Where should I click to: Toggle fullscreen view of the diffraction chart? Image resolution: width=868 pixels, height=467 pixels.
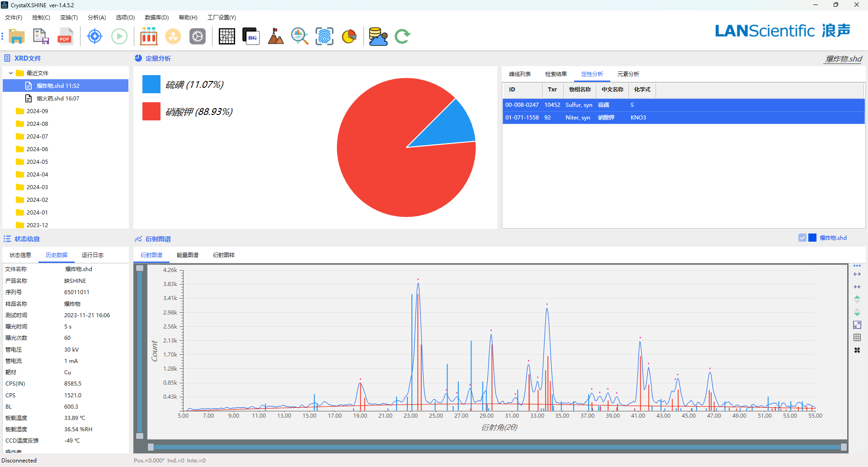click(857, 325)
